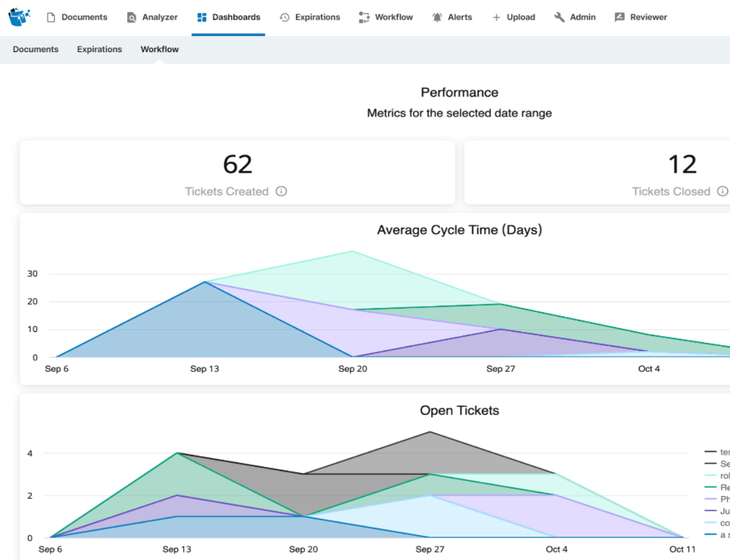Click the Workflow diagram icon in top navigation
Image resolution: width=730 pixels, height=560 pixels.
tap(364, 18)
